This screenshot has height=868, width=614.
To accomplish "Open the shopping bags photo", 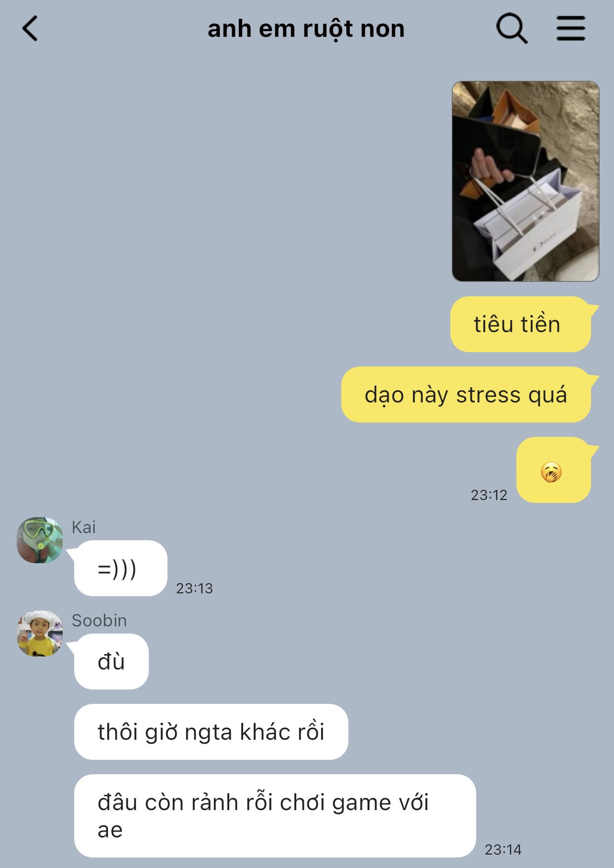I will (x=525, y=181).
